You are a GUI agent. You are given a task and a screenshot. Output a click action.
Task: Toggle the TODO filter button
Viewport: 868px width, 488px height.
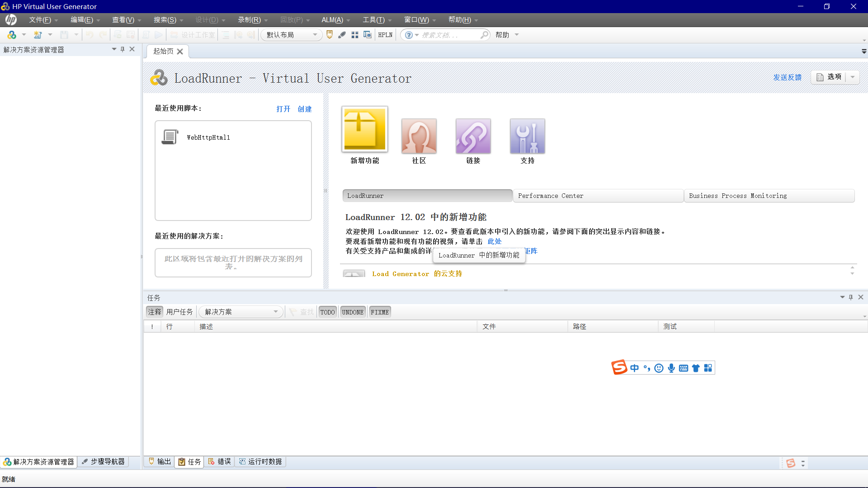327,312
